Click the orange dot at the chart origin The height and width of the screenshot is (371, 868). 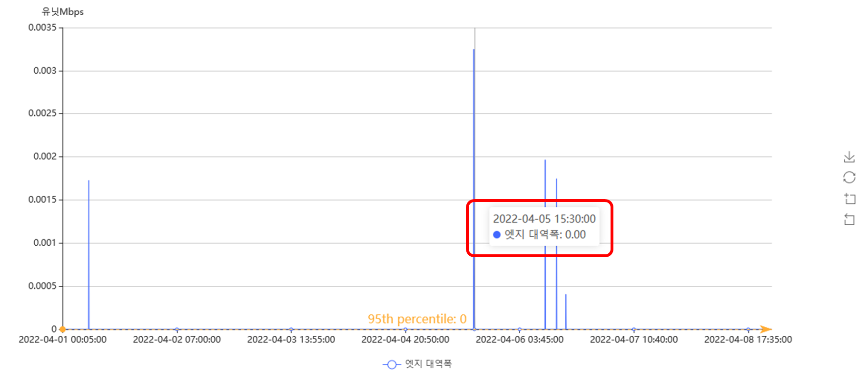tap(62, 329)
